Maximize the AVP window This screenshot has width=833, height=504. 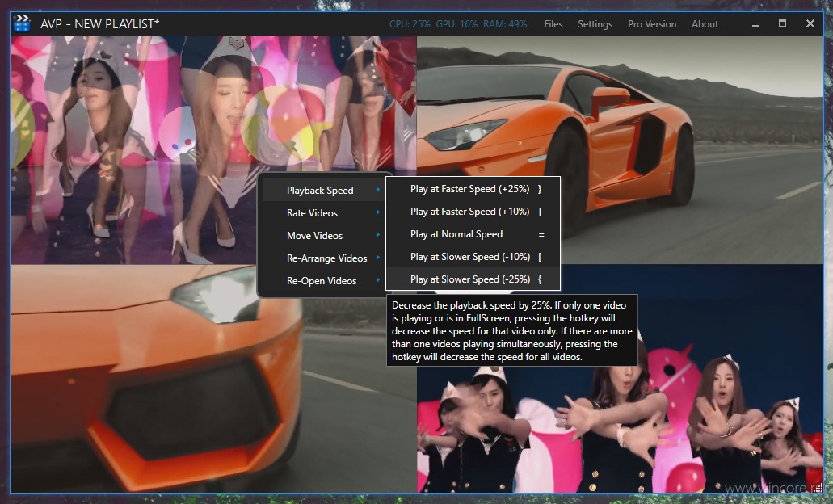click(x=782, y=23)
